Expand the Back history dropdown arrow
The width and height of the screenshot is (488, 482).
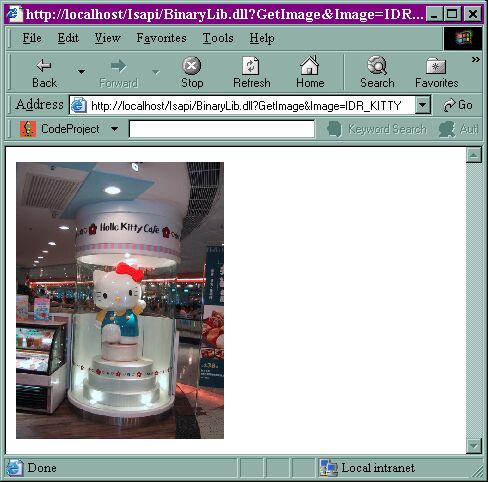tap(81, 72)
